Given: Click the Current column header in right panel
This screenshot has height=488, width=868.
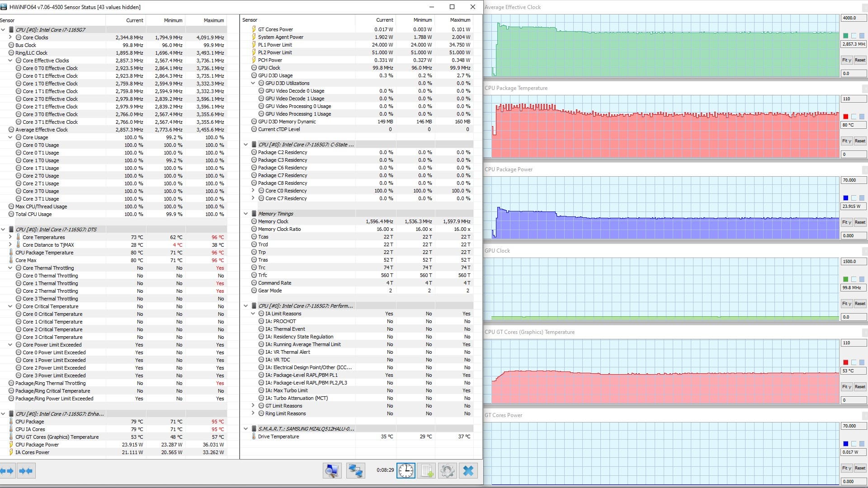Looking at the screenshot, I should (384, 20).
